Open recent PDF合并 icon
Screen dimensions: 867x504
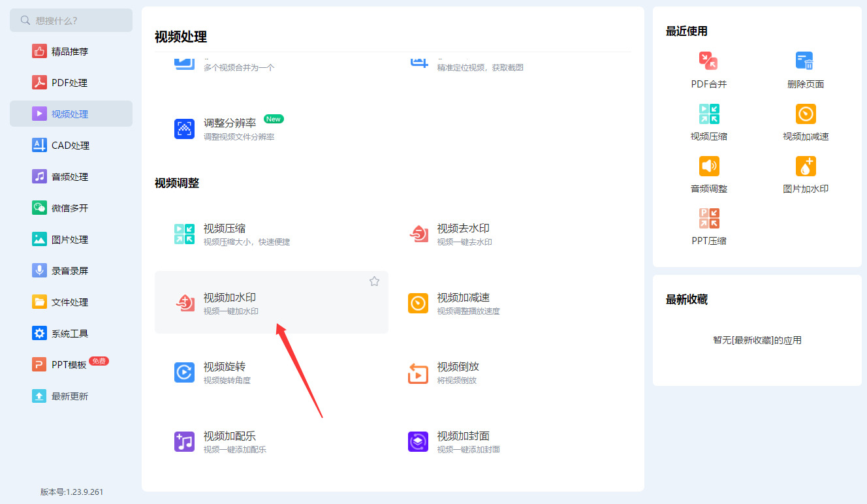coord(709,61)
